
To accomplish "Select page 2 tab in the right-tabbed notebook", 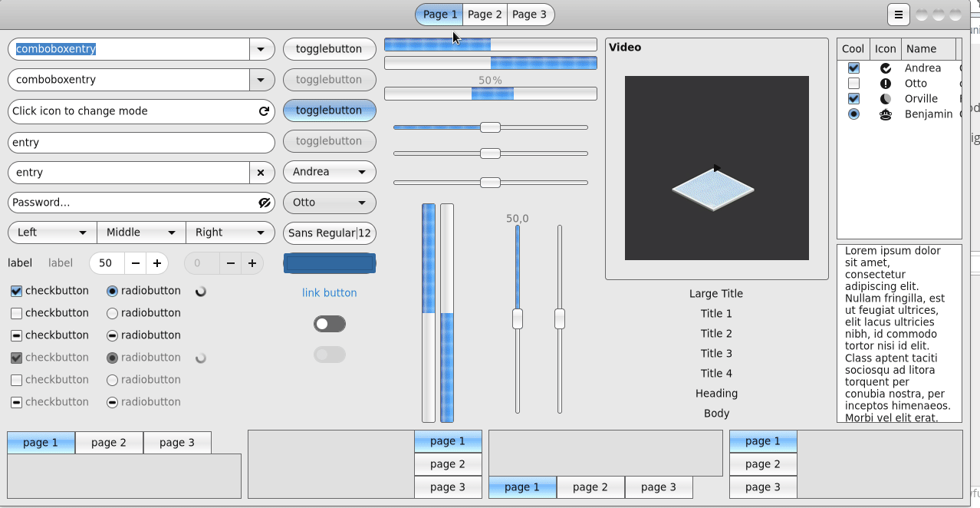I will point(448,464).
